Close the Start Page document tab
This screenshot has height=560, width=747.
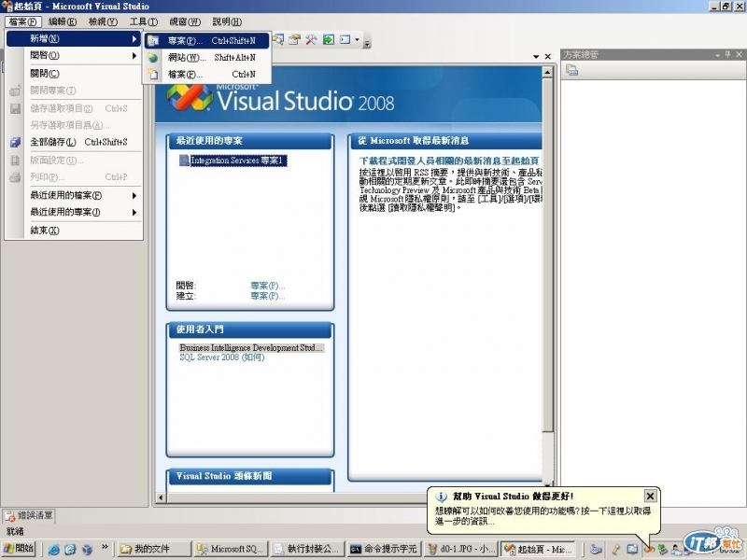548,57
